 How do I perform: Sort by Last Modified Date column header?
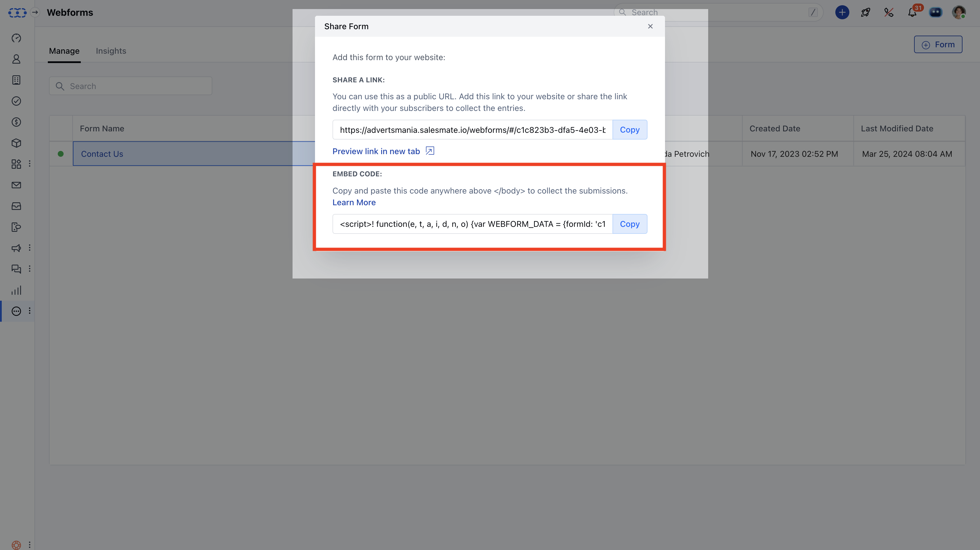pos(897,129)
